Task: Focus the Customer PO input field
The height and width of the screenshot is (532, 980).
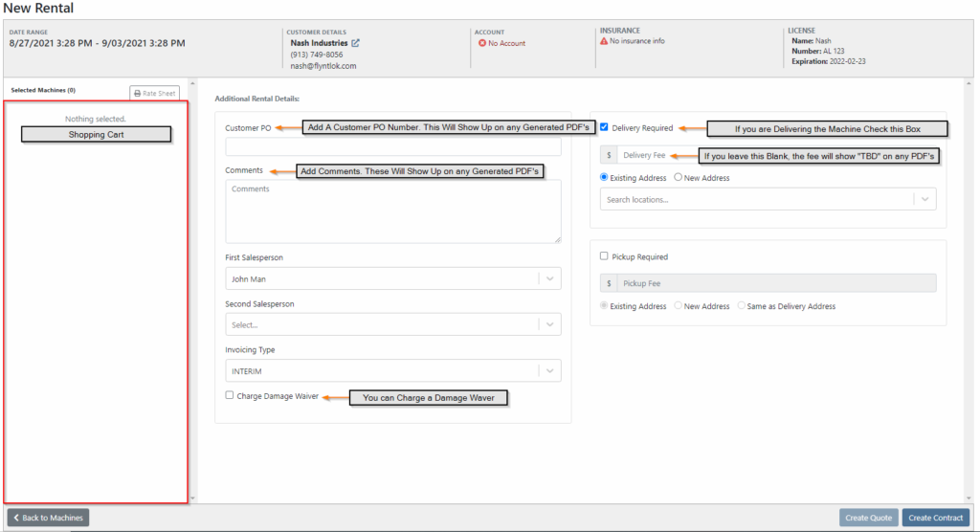Action: point(393,146)
